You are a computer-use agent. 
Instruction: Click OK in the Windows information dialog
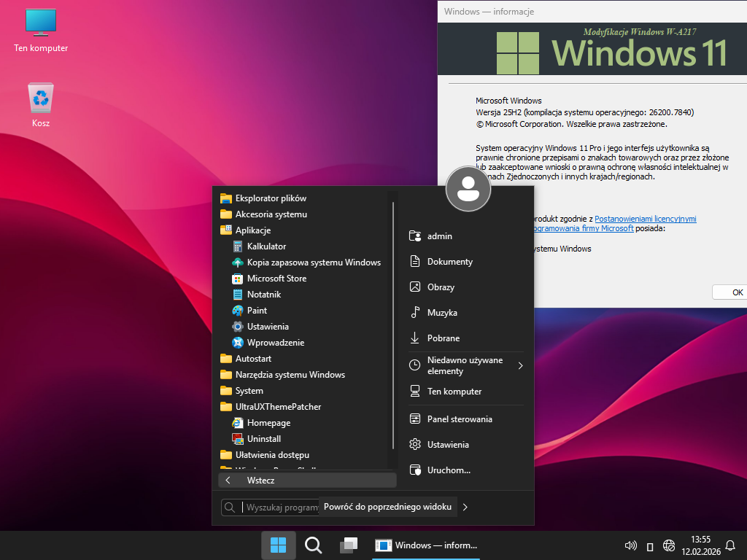(x=737, y=292)
